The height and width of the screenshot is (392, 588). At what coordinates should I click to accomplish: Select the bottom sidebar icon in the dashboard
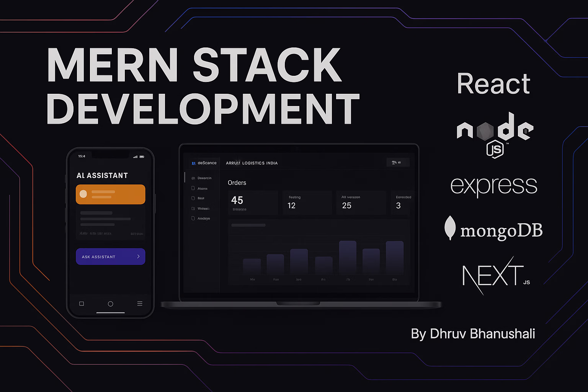pyautogui.click(x=193, y=218)
